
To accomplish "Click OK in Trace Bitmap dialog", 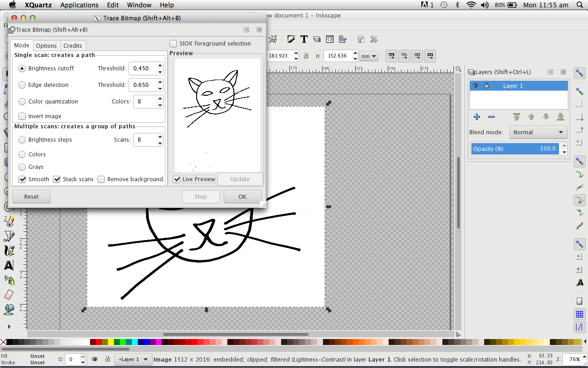I will coord(243,197).
